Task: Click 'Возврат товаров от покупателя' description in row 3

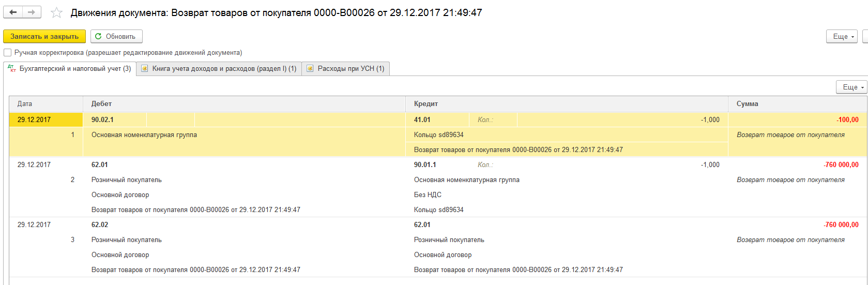Action: [x=791, y=239]
